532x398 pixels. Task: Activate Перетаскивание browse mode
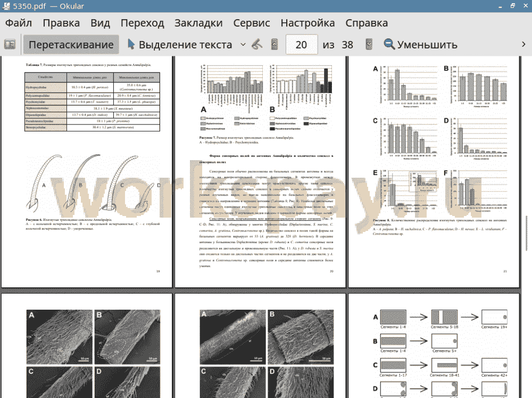click(x=71, y=45)
